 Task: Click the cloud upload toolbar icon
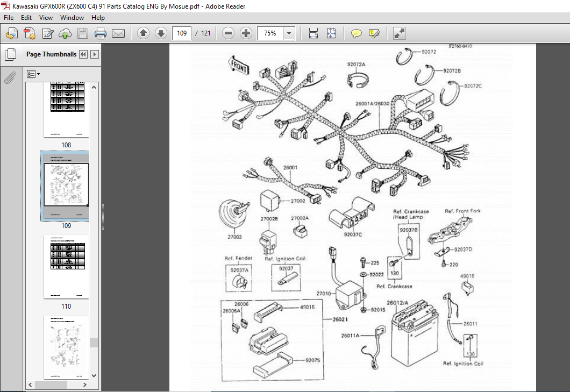(x=65, y=33)
